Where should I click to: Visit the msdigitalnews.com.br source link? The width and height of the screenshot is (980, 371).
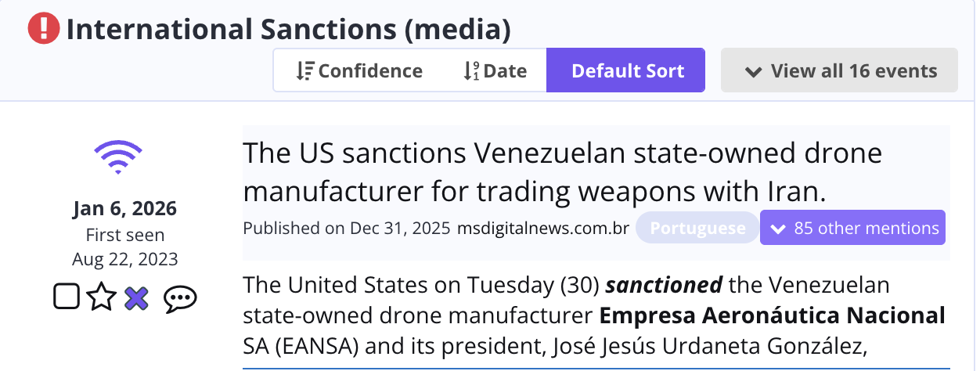(x=543, y=229)
